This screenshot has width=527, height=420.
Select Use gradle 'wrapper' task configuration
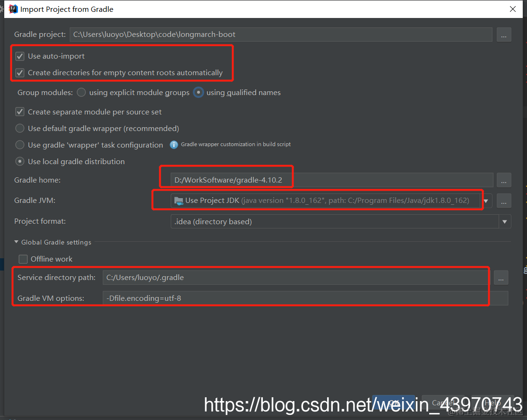20,145
